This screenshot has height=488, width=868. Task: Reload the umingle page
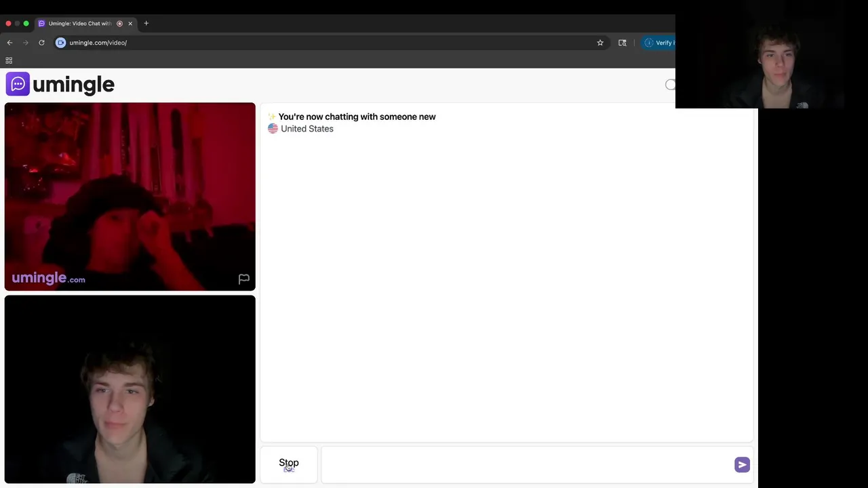click(x=41, y=43)
